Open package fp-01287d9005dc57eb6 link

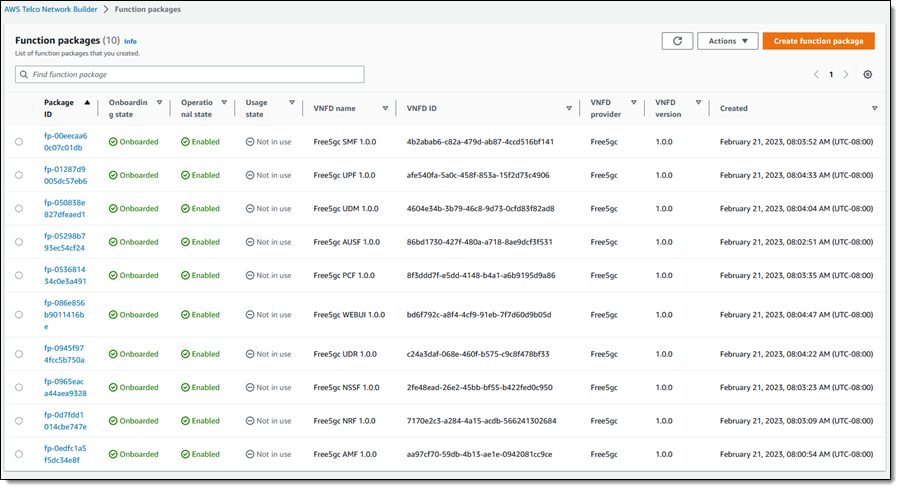tap(66, 175)
